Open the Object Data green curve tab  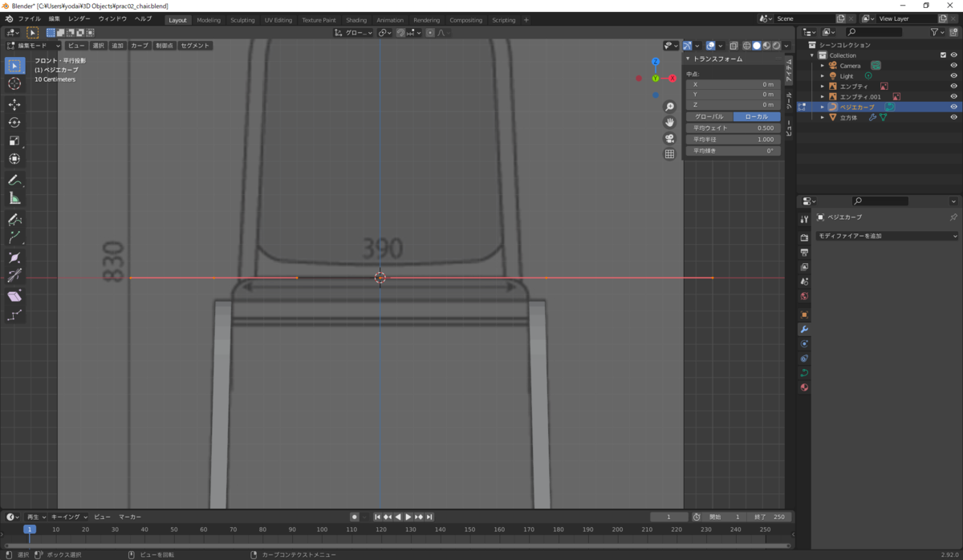[804, 373]
